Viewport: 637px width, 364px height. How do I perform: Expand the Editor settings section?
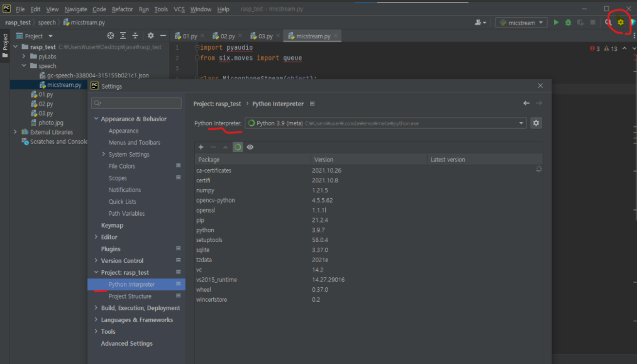[x=96, y=237]
